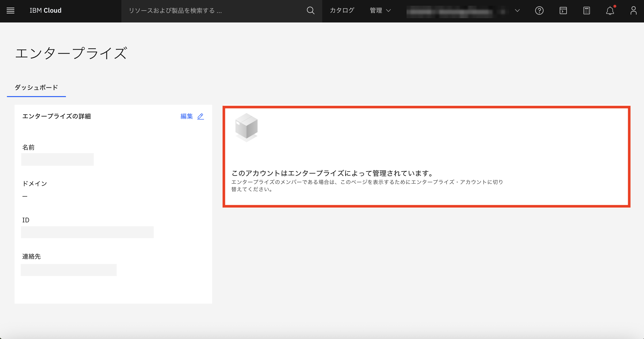This screenshot has height=339, width=644.
Task: Click the IBM Cloud logo
Action: 45,11
